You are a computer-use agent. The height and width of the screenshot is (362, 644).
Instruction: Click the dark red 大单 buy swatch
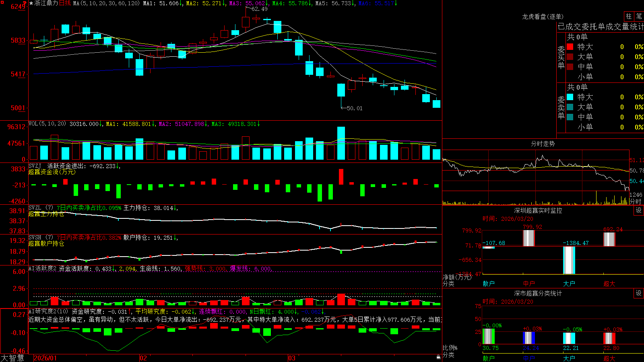pyautogui.click(x=570, y=57)
